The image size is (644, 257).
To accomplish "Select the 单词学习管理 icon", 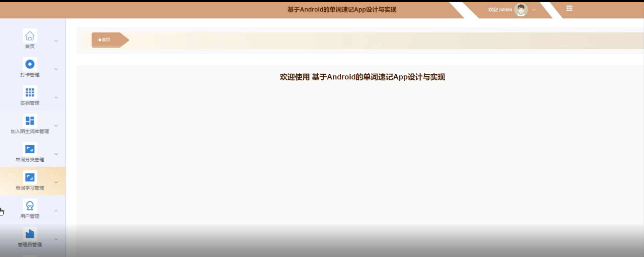I will (30, 178).
